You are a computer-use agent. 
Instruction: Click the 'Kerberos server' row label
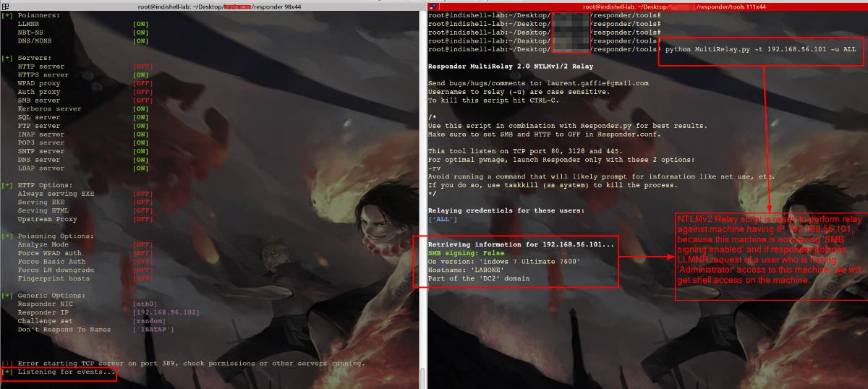coord(49,108)
